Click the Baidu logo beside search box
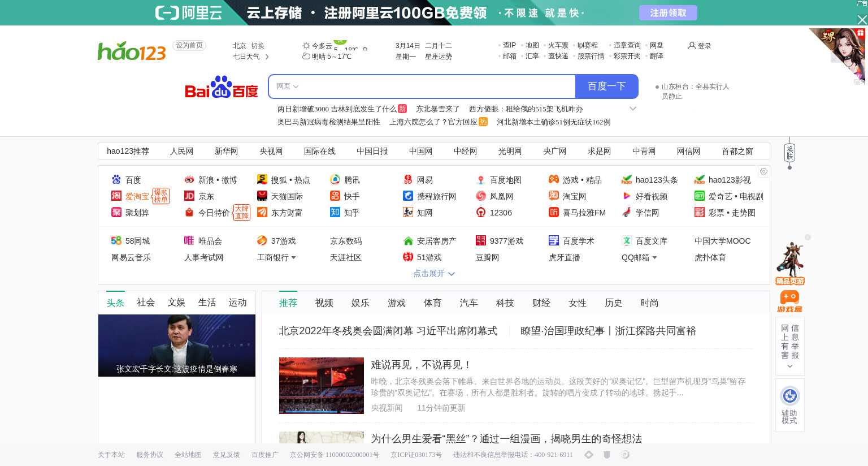 [x=222, y=87]
